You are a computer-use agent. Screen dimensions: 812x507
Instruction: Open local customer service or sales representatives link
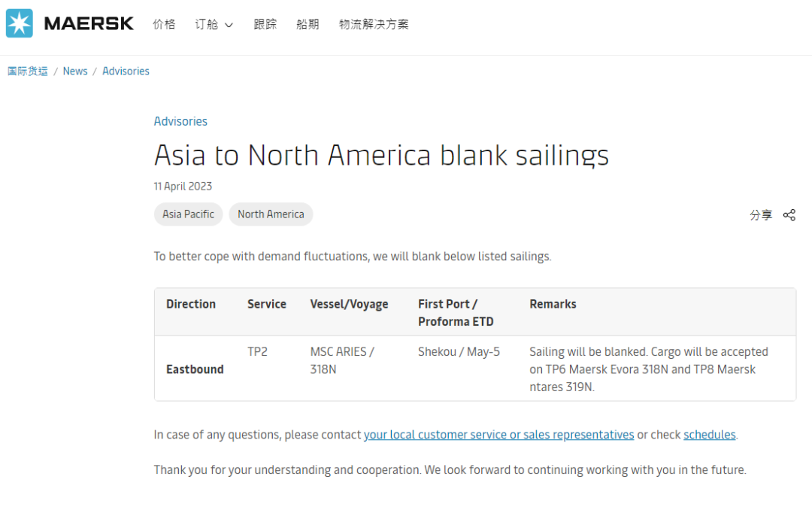[498, 435]
